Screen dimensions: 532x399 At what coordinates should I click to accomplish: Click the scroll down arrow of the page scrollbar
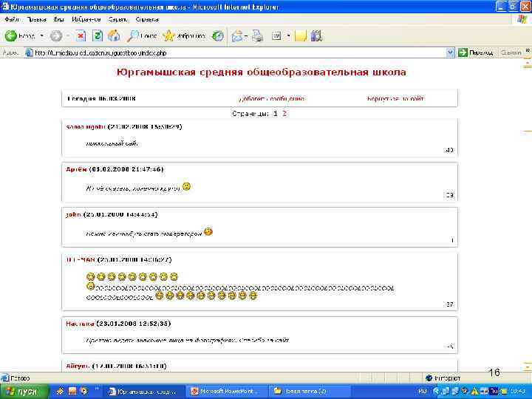528,367
